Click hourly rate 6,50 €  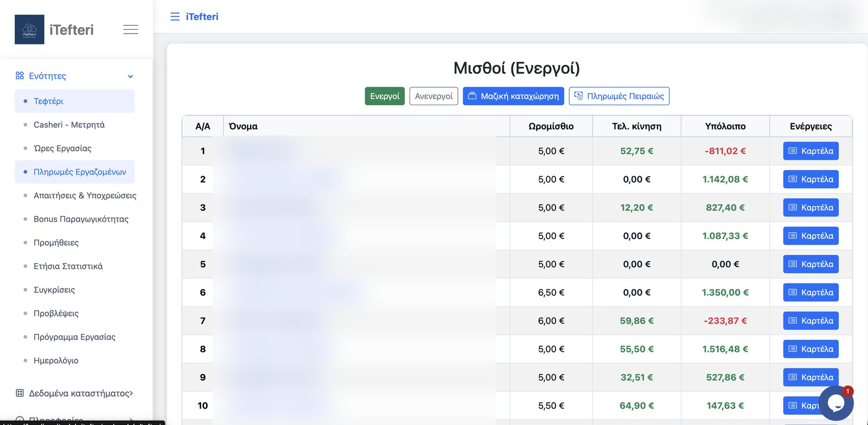tap(551, 292)
